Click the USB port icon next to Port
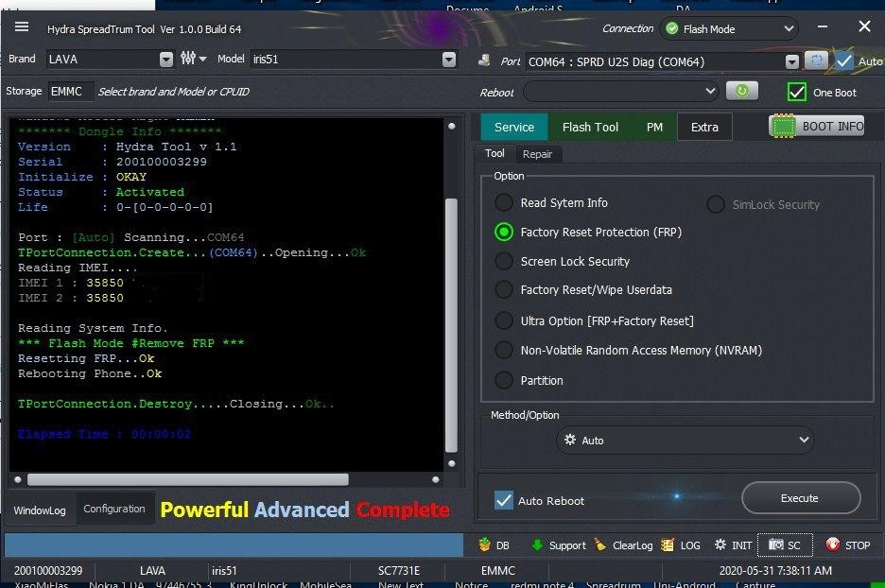Screen dimensions: 885x588 (x=484, y=61)
